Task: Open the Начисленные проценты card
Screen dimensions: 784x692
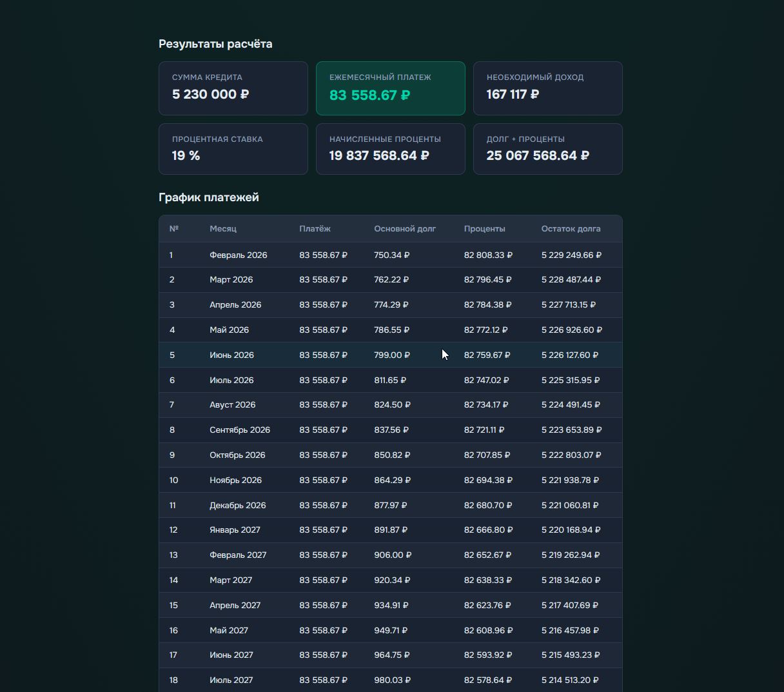Action: click(x=390, y=149)
